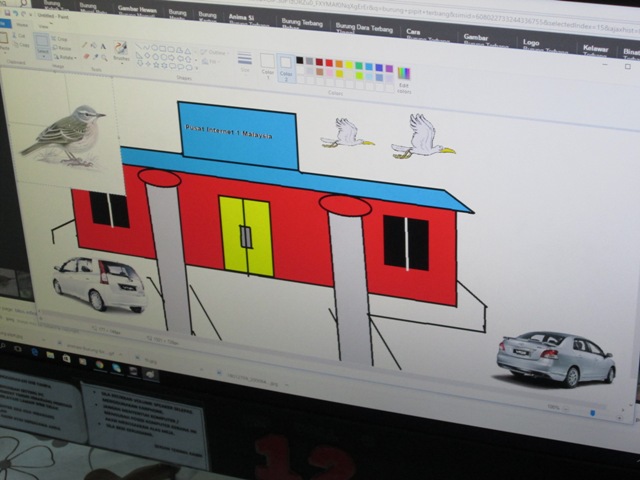Open File Explorer from the Windows taskbar
This screenshot has height=480, width=640.
click(50, 355)
